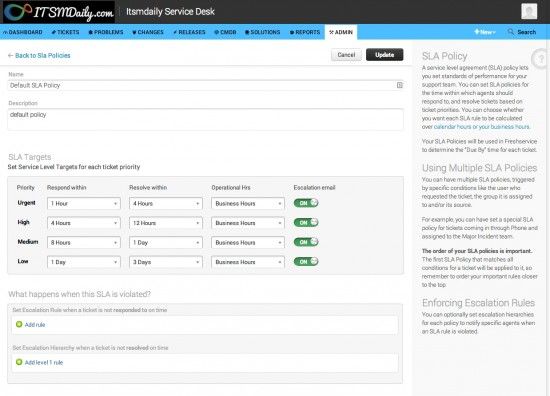Image resolution: width=550 pixels, height=396 pixels.
Task: Open the Problems tab
Action: [x=106, y=32]
